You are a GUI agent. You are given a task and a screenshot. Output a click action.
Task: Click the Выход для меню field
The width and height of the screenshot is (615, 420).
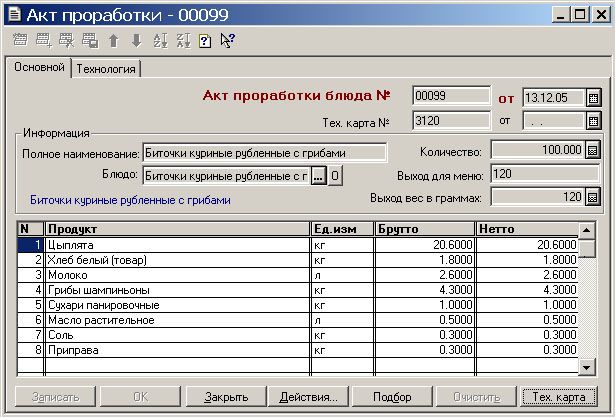click(x=545, y=174)
